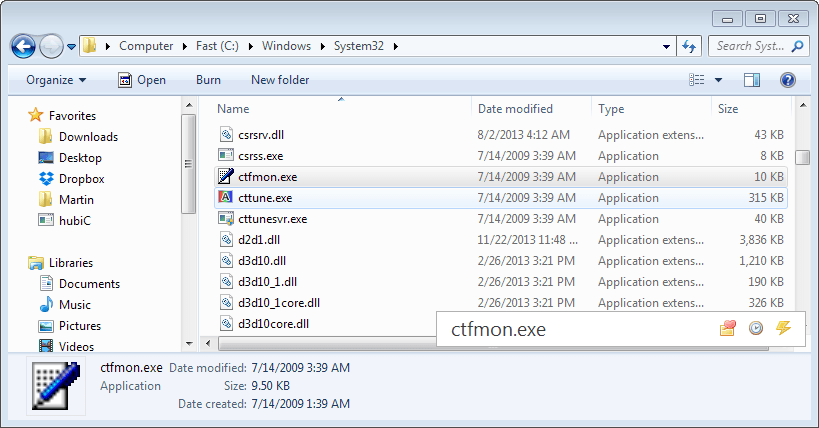
Task: Expand the recent pages dropdown arrow
Action: click(72, 47)
